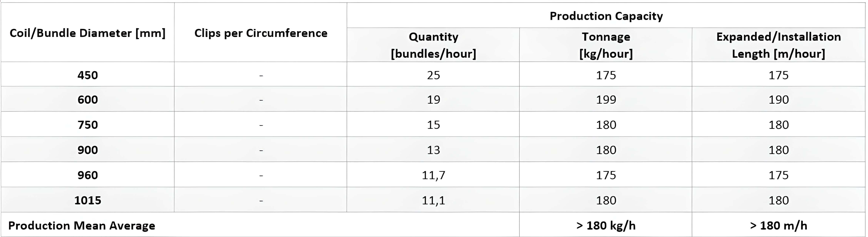Viewport: 868px width, 237px height.
Task: Click the 960 diameter cell
Action: (x=88, y=175)
